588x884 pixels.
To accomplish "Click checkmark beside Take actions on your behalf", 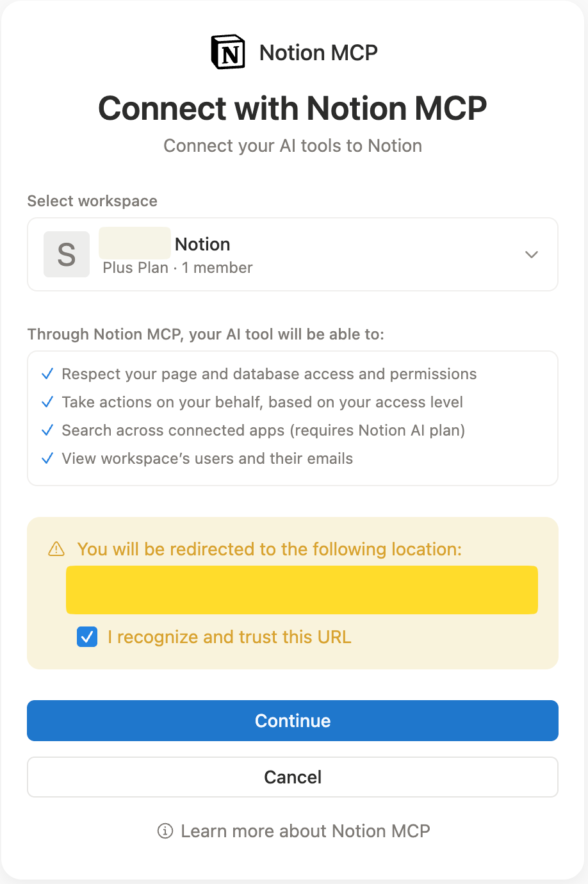I will click(47, 402).
